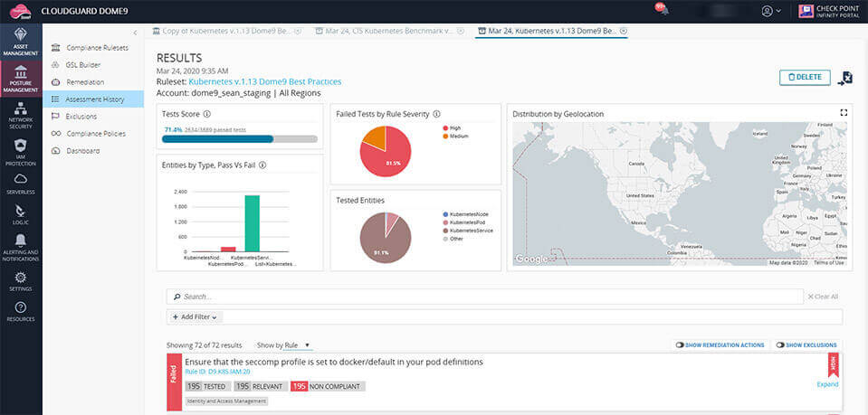Expand Distribution by Geolocation map fullscreen
The height and width of the screenshot is (415, 868).
point(844,112)
